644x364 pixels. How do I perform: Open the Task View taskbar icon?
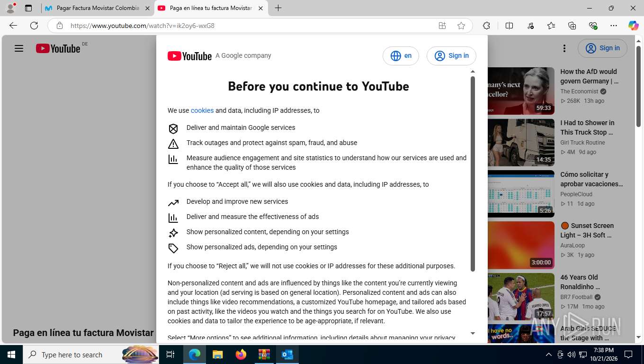(x=170, y=355)
